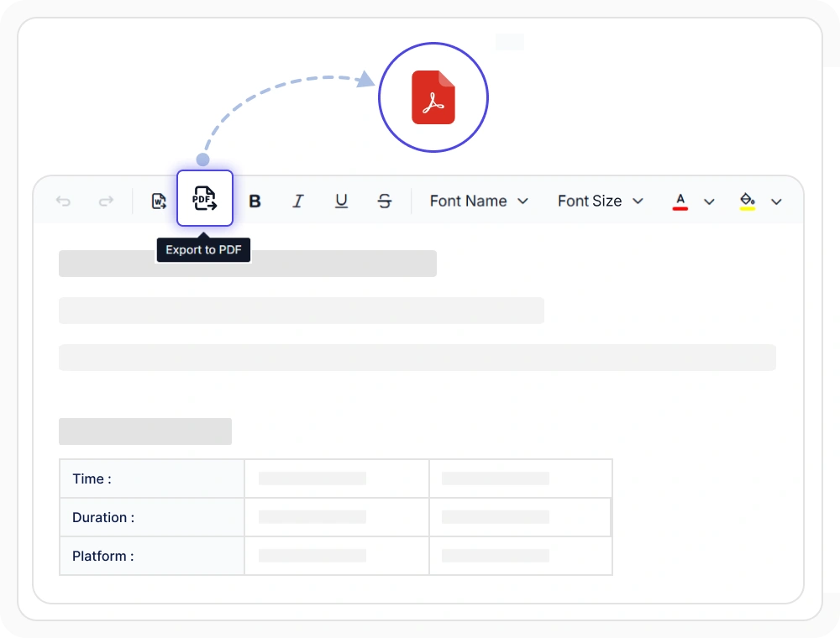Expand the background color picker arrow
The width and height of the screenshot is (840, 638).
(x=776, y=201)
